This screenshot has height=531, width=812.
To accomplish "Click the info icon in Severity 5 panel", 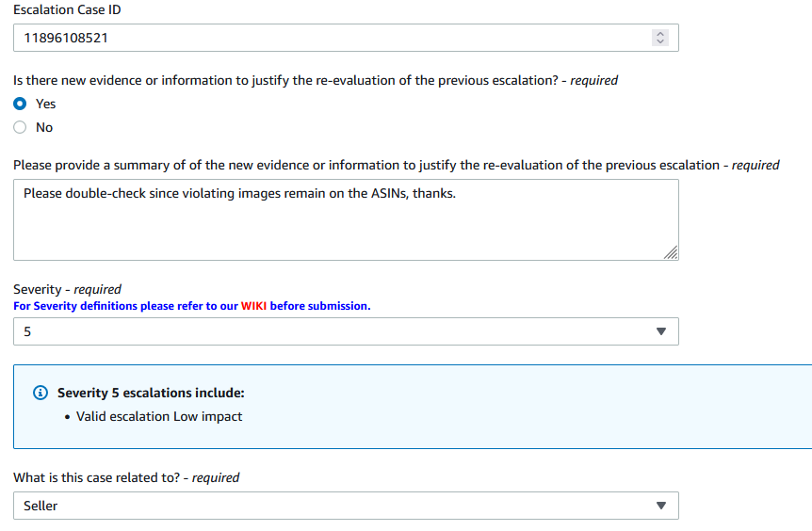I will 40,393.
